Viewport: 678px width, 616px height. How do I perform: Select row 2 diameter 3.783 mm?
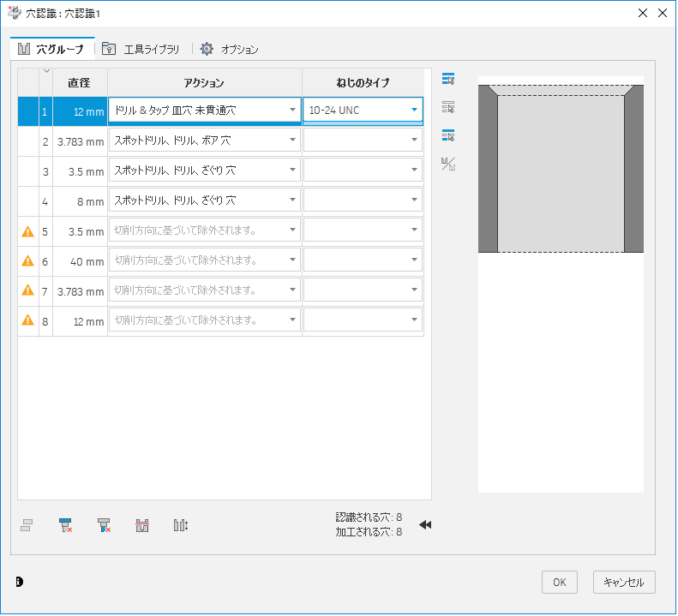tap(81, 141)
